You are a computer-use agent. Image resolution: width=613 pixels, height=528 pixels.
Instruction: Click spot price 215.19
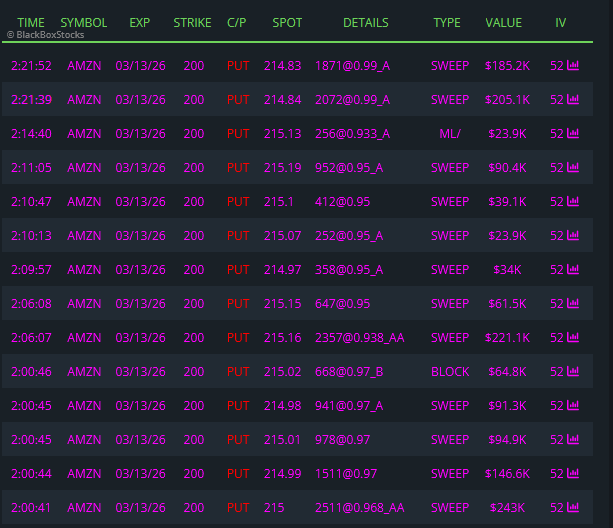click(x=283, y=168)
